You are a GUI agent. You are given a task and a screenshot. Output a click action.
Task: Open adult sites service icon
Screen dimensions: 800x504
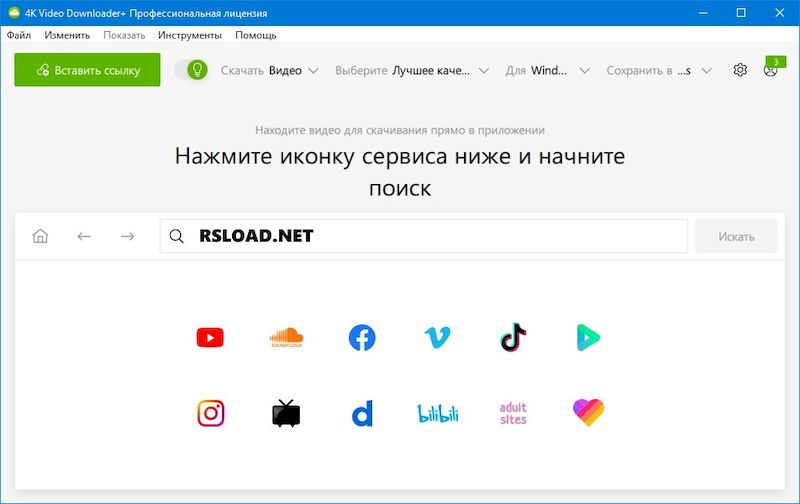coord(513,413)
